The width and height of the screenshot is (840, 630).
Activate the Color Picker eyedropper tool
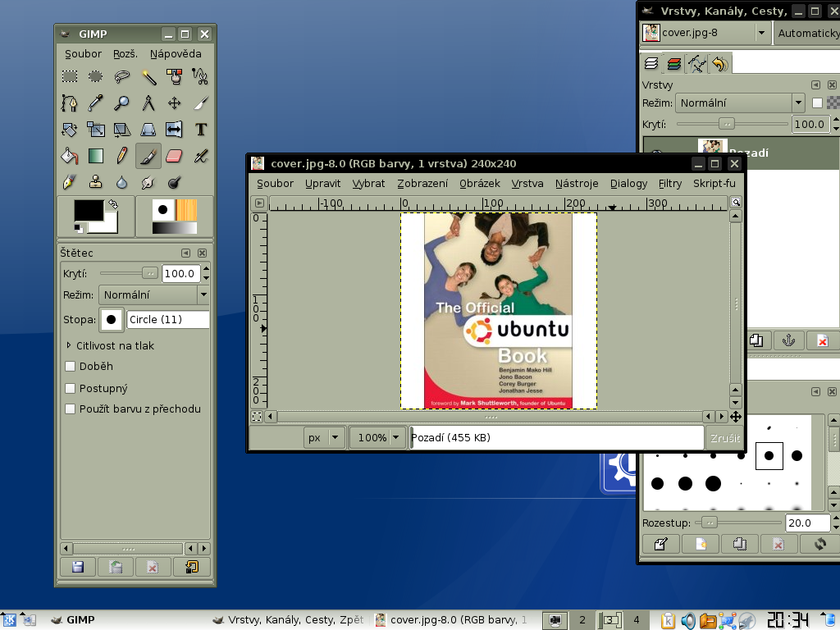[96, 103]
